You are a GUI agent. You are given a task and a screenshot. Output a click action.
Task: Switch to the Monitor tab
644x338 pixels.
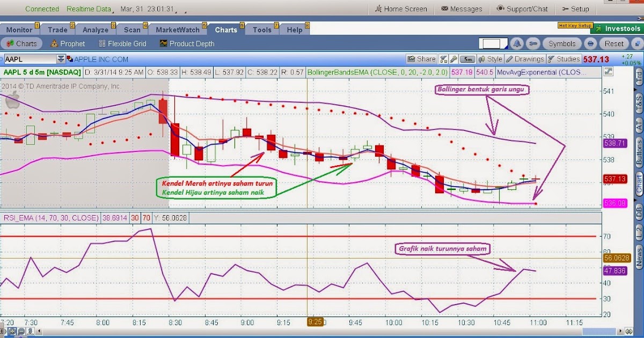(19, 30)
